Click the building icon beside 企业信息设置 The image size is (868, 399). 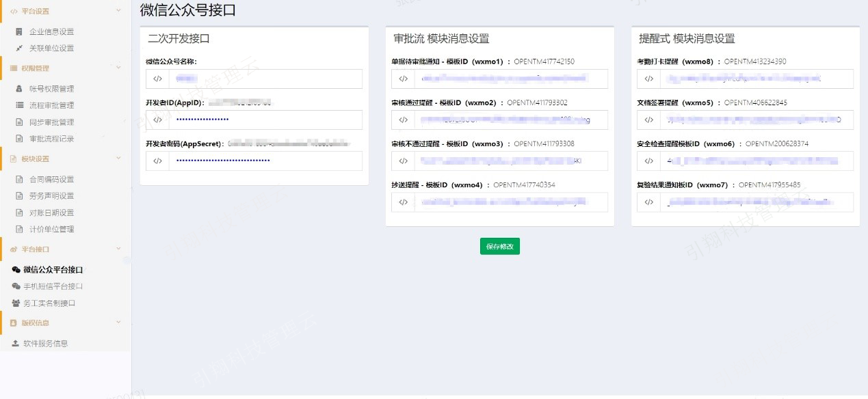(x=19, y=31)
